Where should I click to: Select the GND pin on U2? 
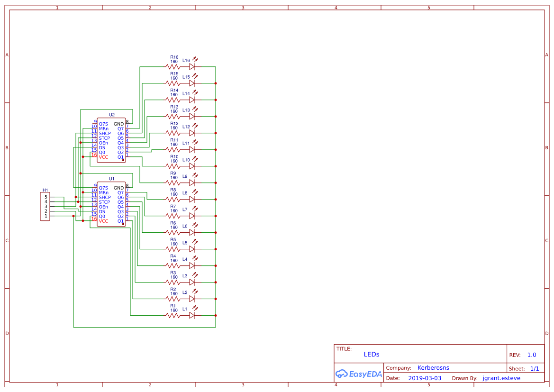point(118,124)
